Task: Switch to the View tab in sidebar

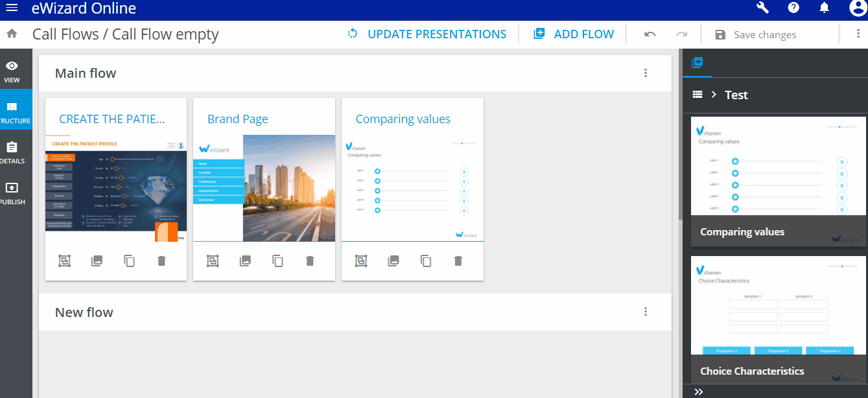Action: [12, 71]
